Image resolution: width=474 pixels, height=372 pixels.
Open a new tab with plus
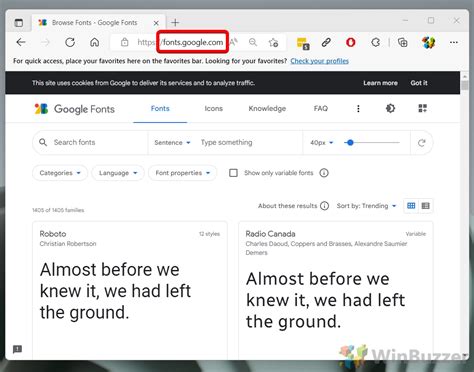[x=175, y=23]
